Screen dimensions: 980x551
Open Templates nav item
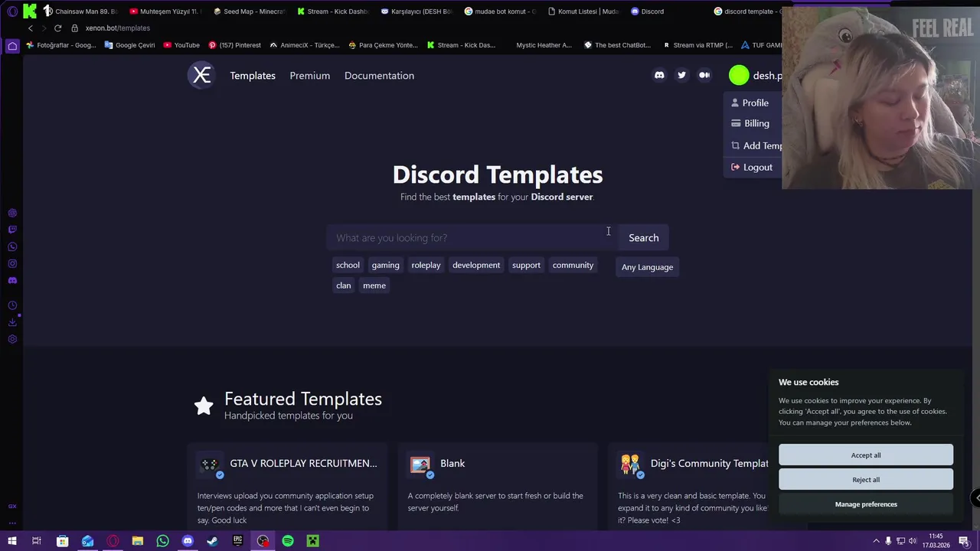(253, 75)
